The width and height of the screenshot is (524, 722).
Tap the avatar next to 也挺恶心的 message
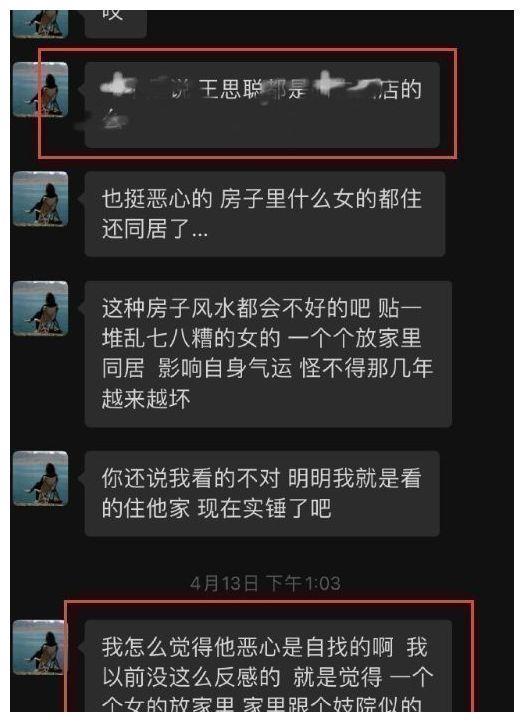point(41,198)
